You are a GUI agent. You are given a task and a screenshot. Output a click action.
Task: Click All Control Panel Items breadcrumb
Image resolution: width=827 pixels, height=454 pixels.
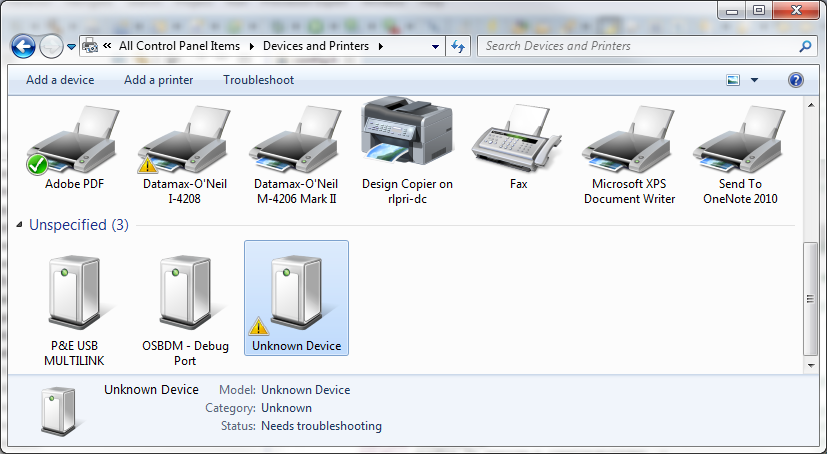point(179,46)
